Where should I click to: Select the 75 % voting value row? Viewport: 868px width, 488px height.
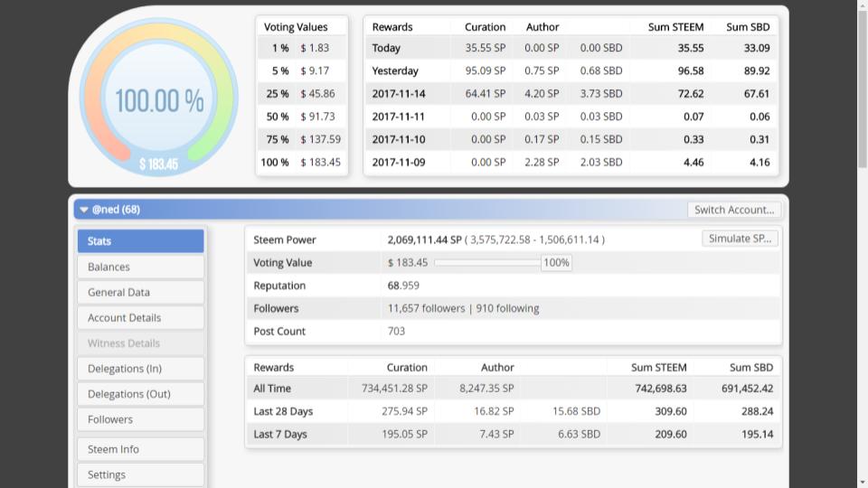coord(302,139)
